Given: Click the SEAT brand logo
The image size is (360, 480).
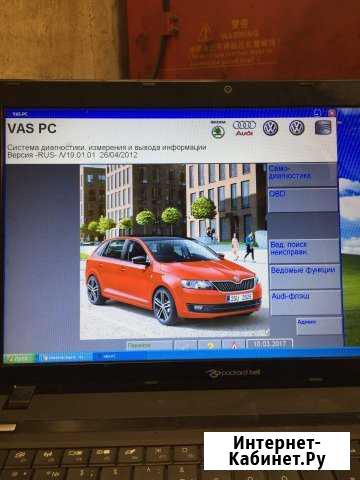Looking at the screenshot, I should point(323,127).
